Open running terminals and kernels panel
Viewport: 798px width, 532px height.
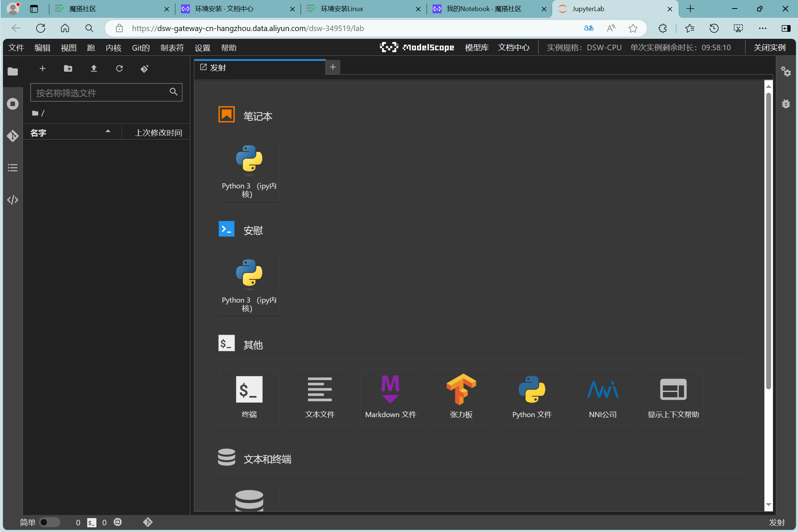click(13, 104)
